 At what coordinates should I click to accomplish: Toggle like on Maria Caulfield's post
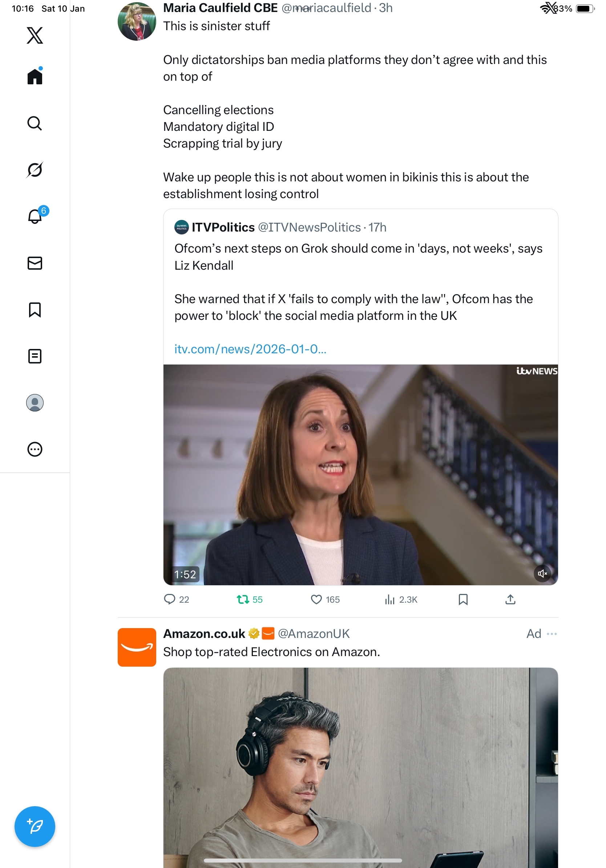click(x=316, y=600)
